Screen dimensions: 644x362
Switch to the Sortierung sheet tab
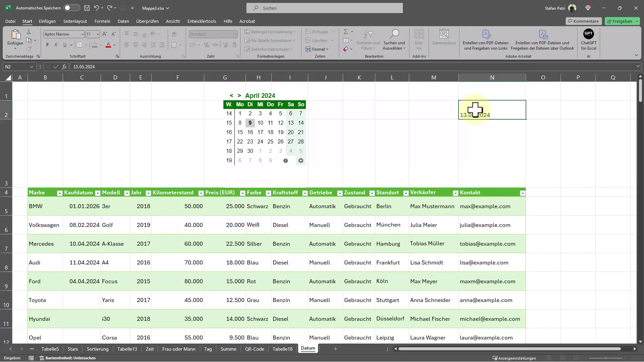click(x=97, y=349)
